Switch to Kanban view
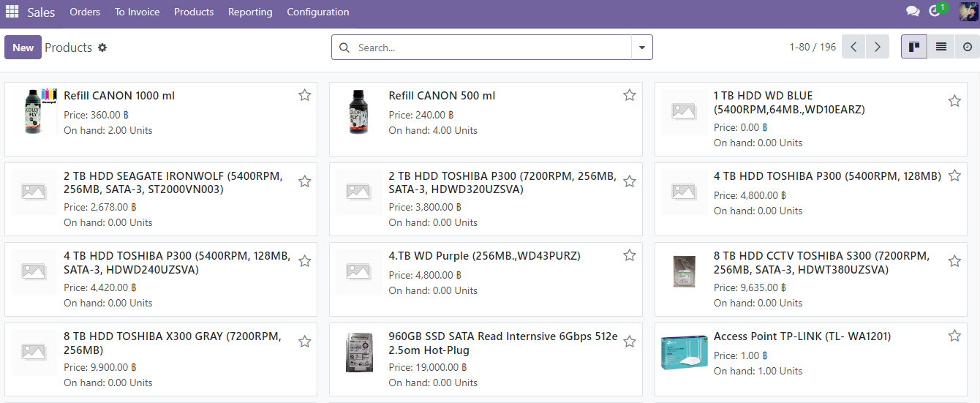 [914, 47]
